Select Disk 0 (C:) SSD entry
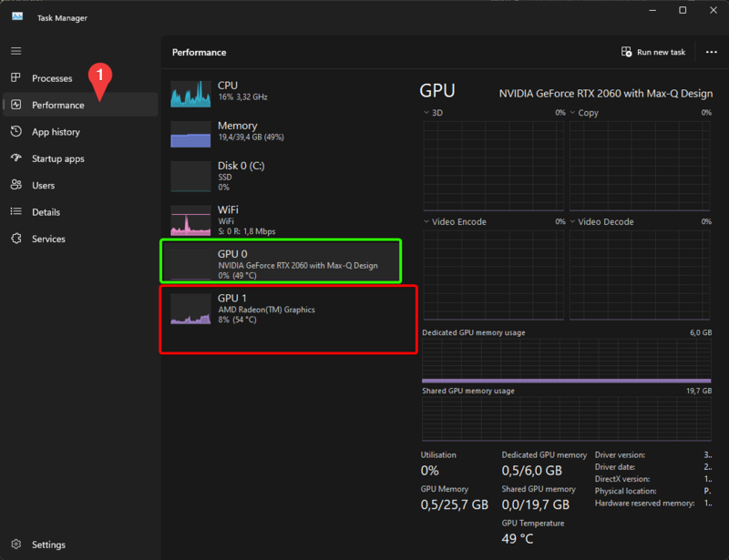The image size is (729, 560). [x=282, y=176]
